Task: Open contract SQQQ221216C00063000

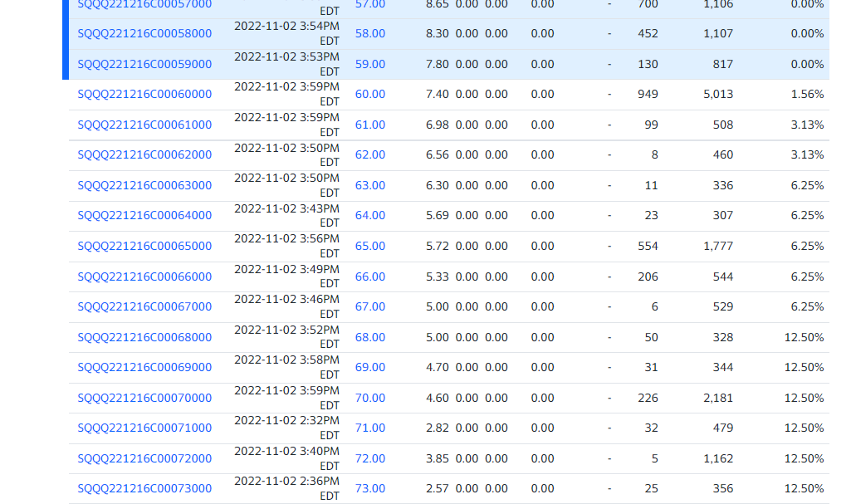Action: tap(144, 186)
